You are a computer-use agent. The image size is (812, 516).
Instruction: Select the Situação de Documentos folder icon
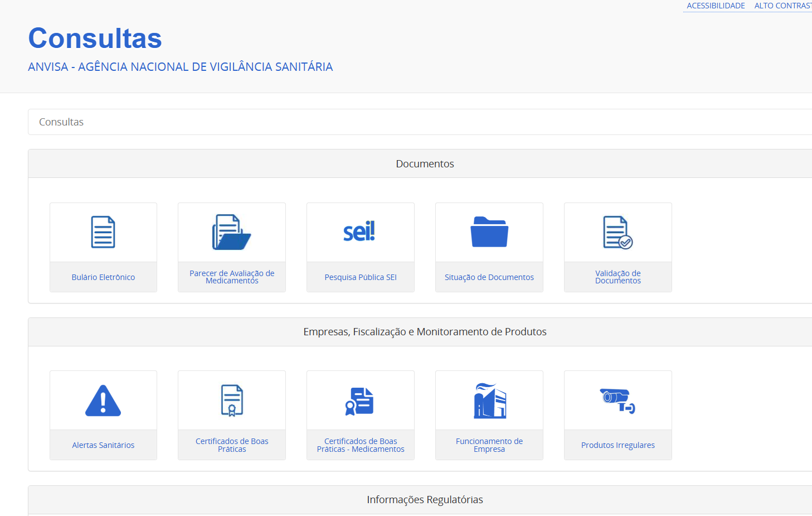click(489, 232)
